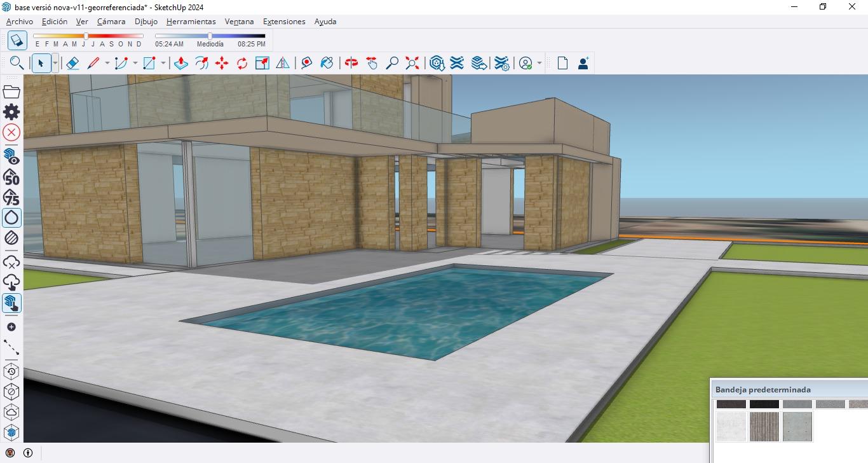Click the Orbit tool
This screenshot has width=868, height=463.
pyautogui.click(x=351, y=63)
